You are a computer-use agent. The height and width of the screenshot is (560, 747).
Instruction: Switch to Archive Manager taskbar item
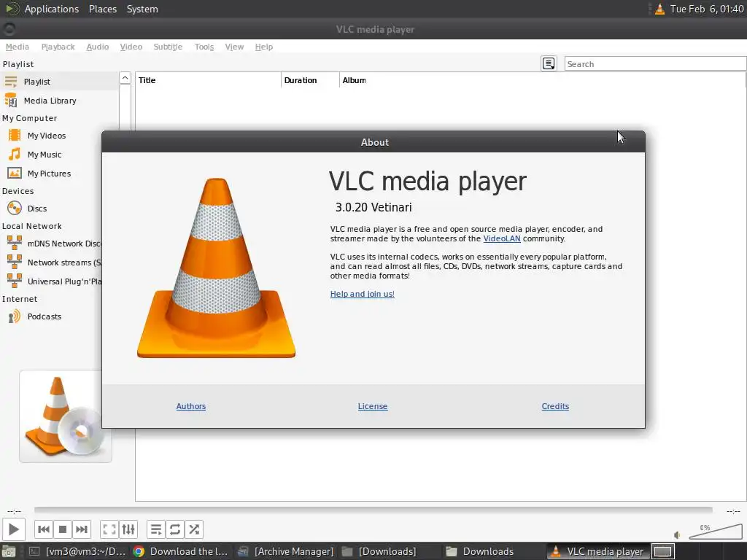[286, 551]
